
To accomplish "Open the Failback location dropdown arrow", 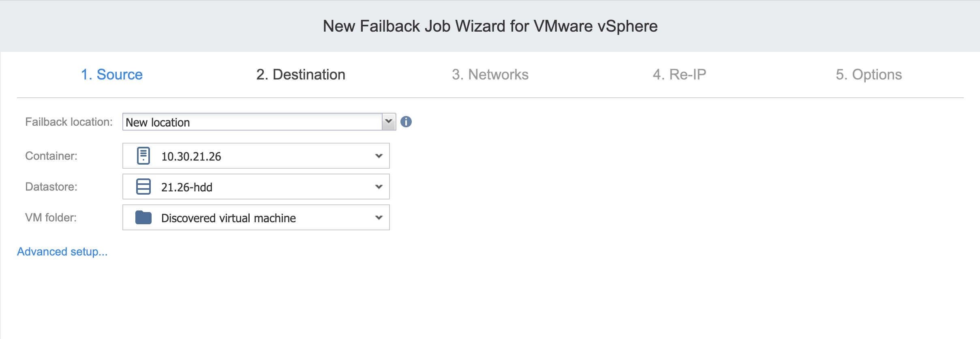I will [x=389, y=122].
